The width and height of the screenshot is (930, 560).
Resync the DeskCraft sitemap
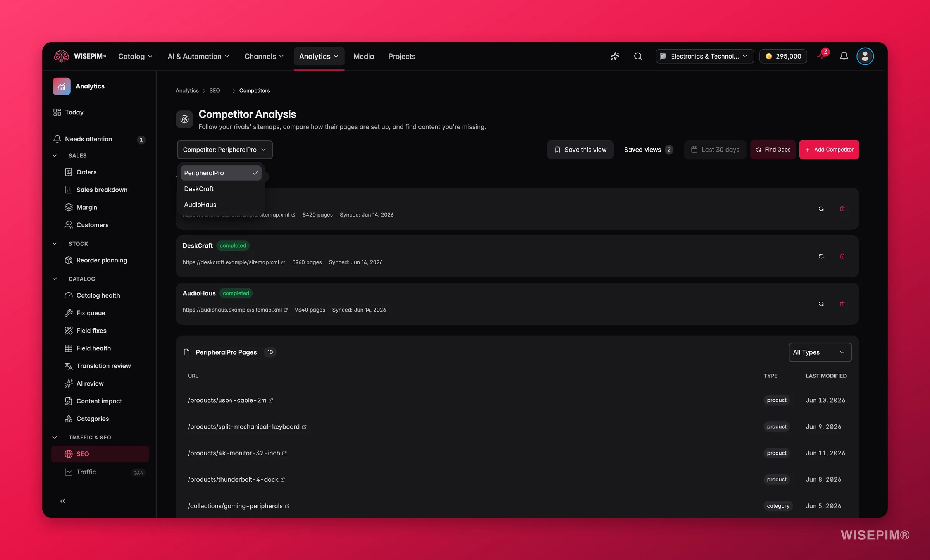(x=821, y=257)
